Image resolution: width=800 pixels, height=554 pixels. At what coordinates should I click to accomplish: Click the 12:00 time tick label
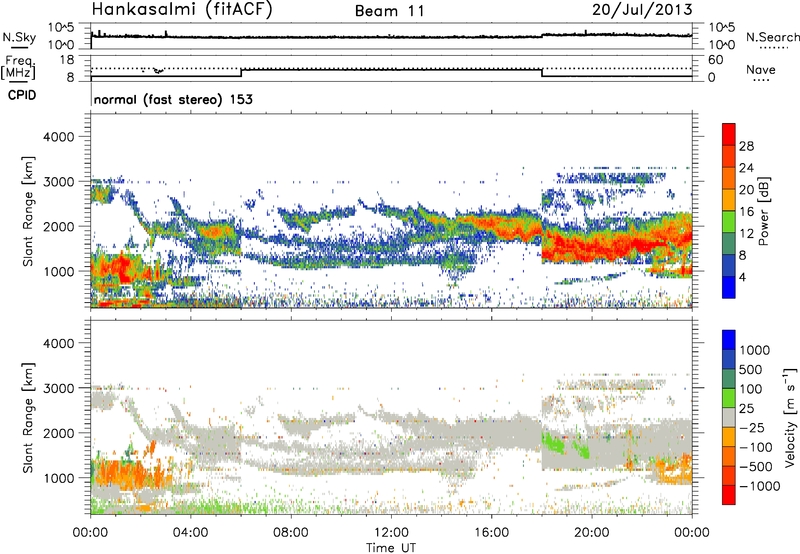pos(391,533)
